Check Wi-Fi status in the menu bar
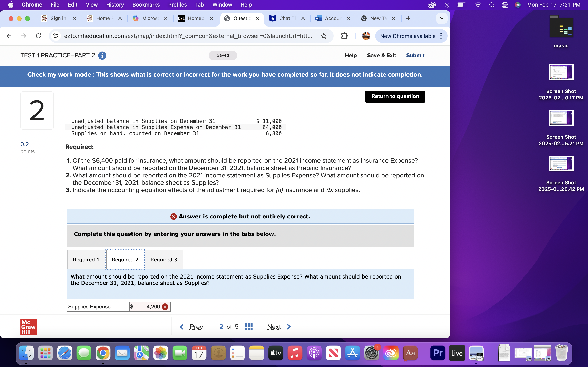This screenshot has height=367, width=588. point(478,5)
